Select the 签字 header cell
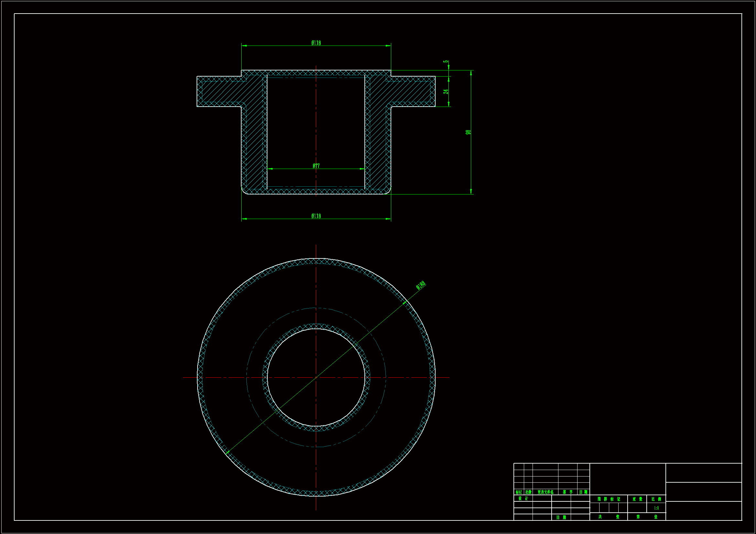756x534 pixels. [x=567, y=492]
